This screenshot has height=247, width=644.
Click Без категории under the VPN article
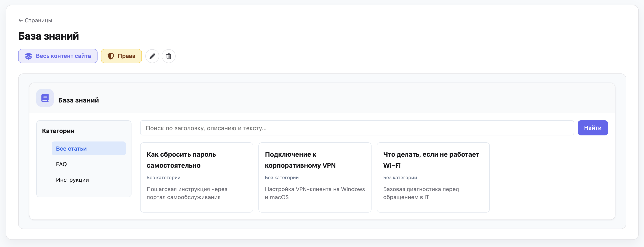tap(282, 177)
